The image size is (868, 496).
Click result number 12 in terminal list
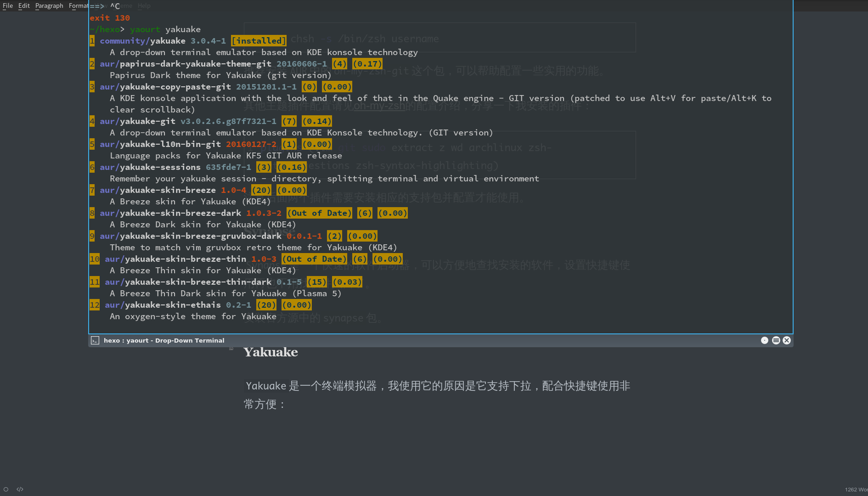[95, 305]
